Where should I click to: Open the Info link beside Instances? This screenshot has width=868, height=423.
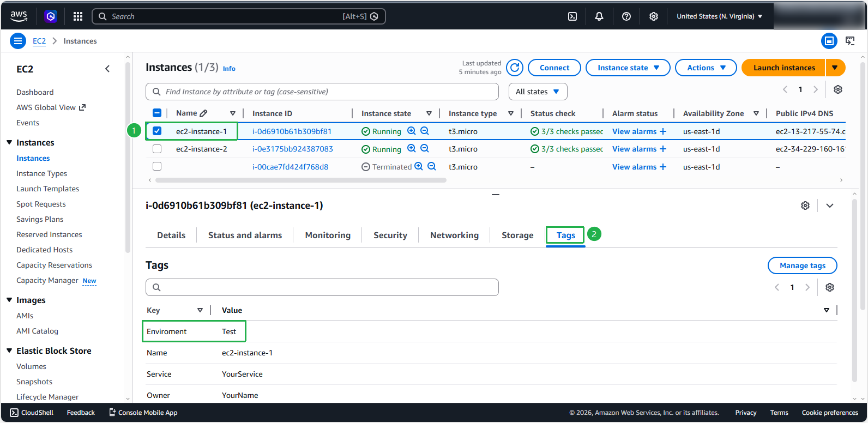point(229,69)
